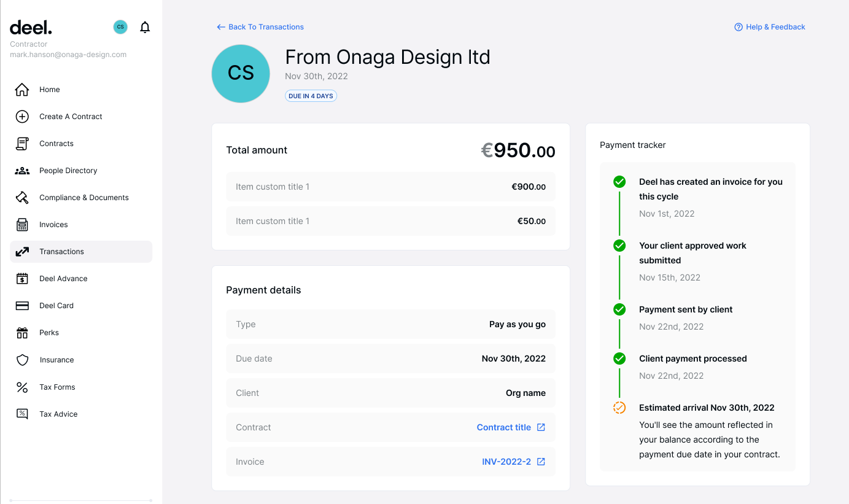The image size is (849, 504).
Task: Click the Nov 15th, 2022 tracker date
Action: [670, 277]
